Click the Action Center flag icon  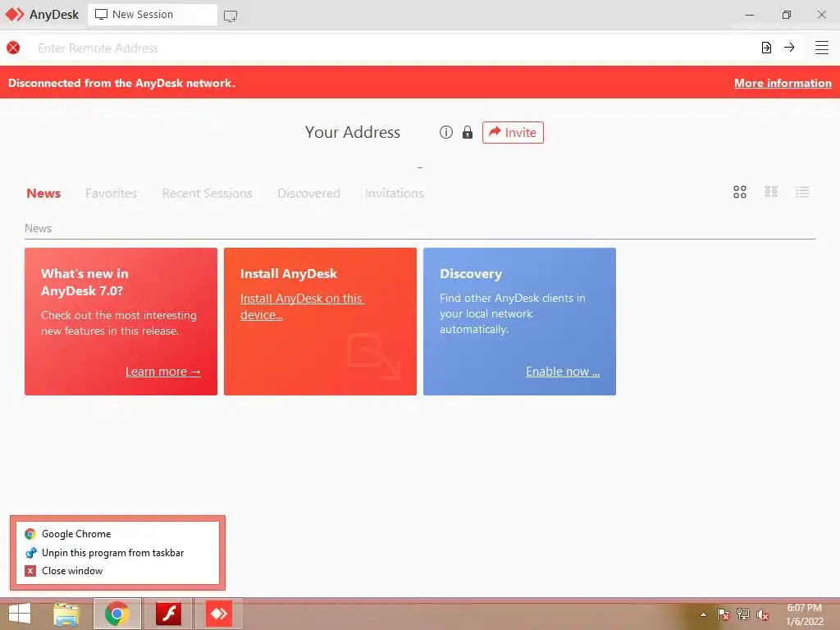point(724,614)
